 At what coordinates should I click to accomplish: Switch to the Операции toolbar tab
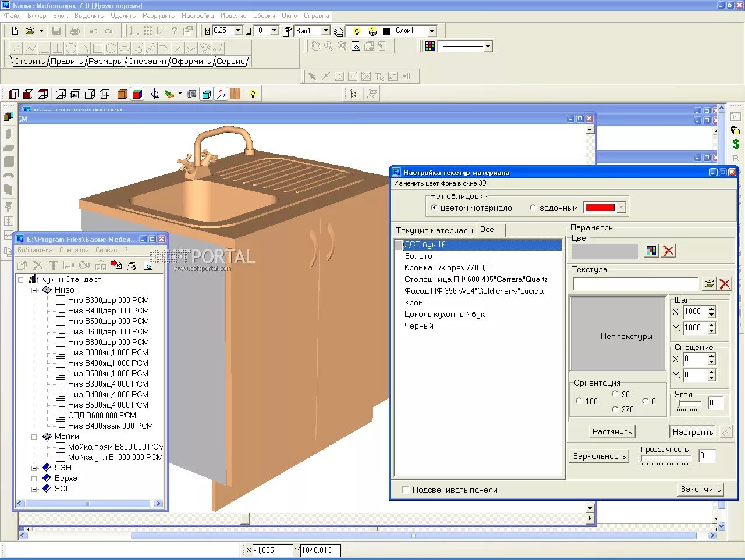(x=147, y=61)
